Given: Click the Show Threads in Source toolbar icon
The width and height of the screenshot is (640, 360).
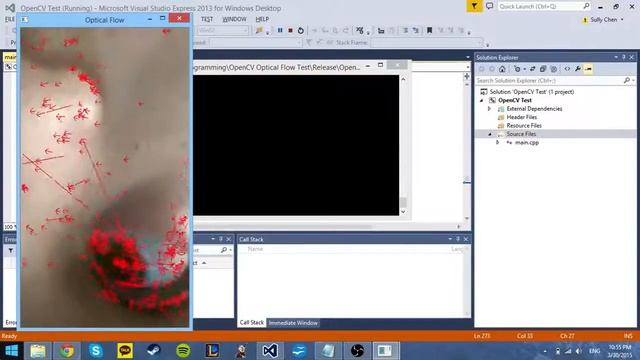Looking at the screenshot, I should [x=360, y=31].
